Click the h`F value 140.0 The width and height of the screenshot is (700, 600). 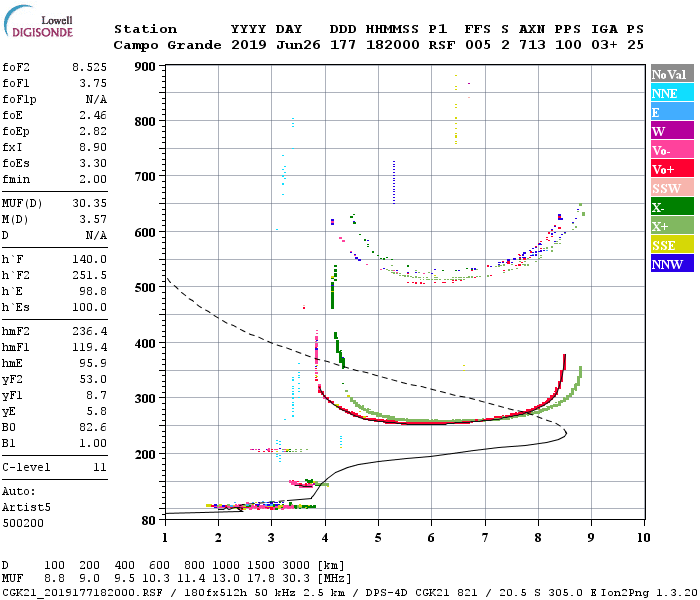click(x=89, y=259)
